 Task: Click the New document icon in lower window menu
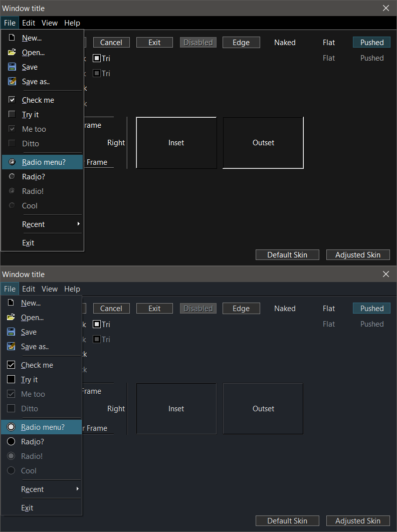pyautogui.click(x=11, y=303)
